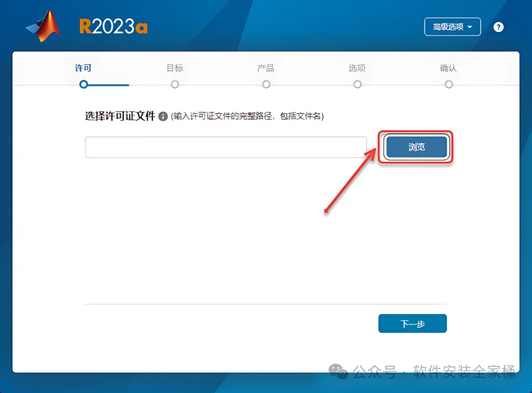This screenshot has width=532, height=393.
Task: Expand the 高级选项 dropdown
Action: 452,27
